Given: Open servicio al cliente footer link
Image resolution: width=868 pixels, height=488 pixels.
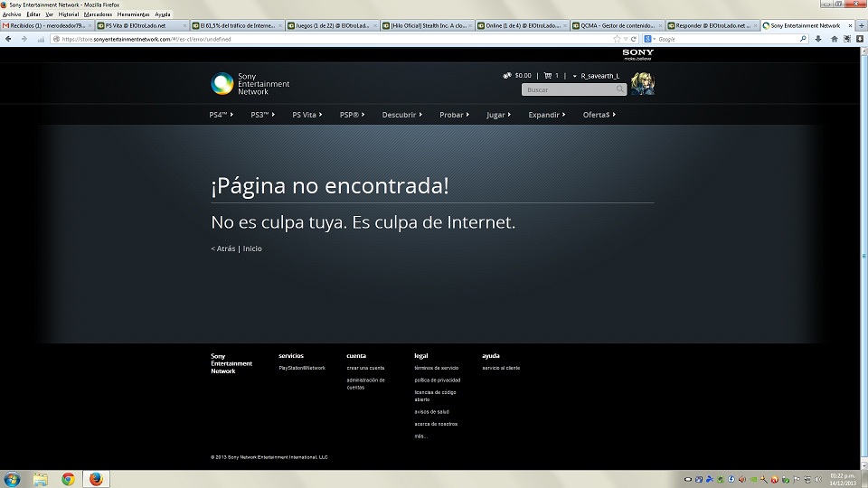Looking at the screenshot, I should click(501, 368).
